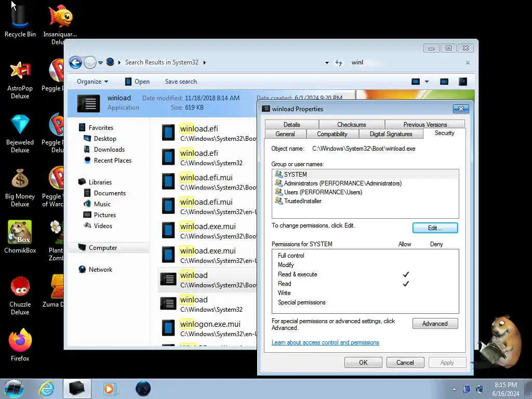Select Computer in navigation pane
Image resolution: width=532 pixels, height=399 pixels.
click(109, 248)
